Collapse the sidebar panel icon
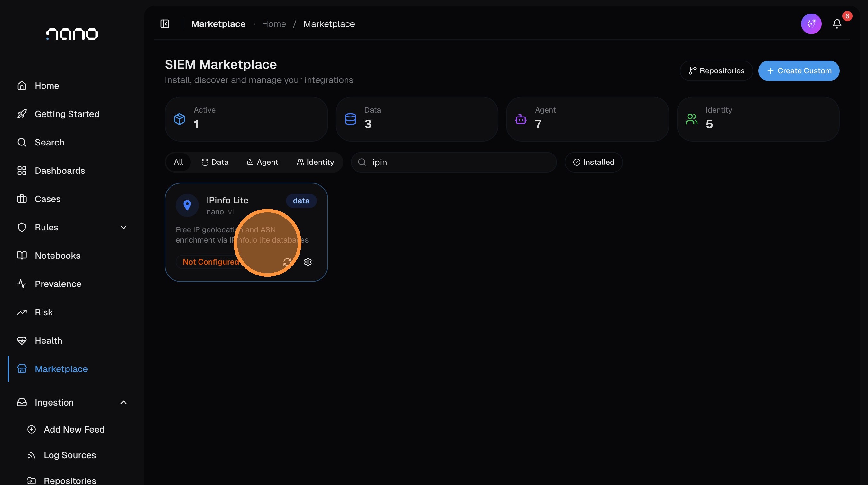 164,24
